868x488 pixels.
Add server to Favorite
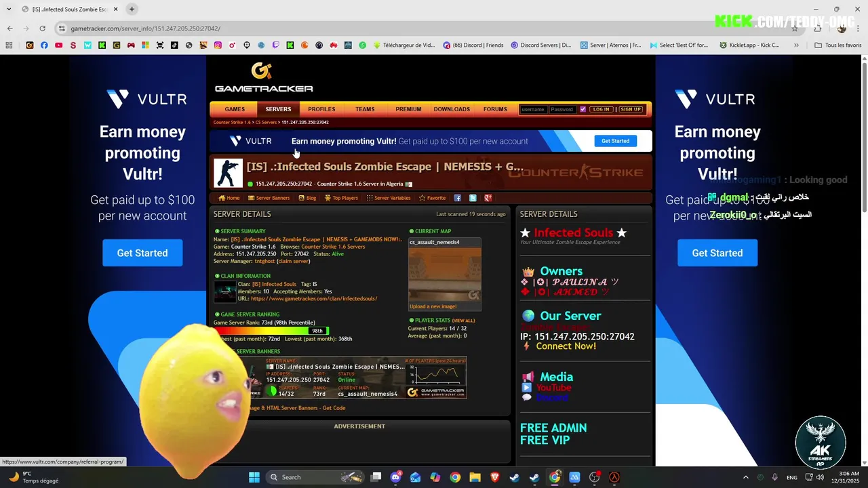click(432, 198)
